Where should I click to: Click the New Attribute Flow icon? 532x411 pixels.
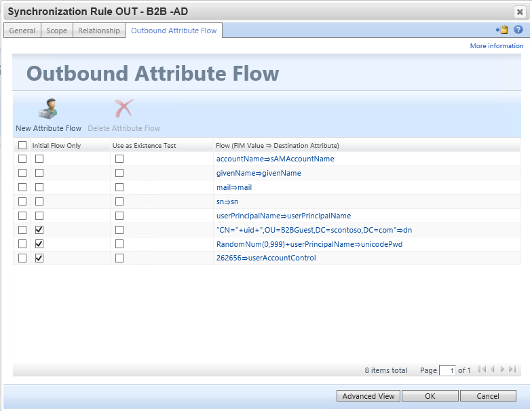coord(48,109)
